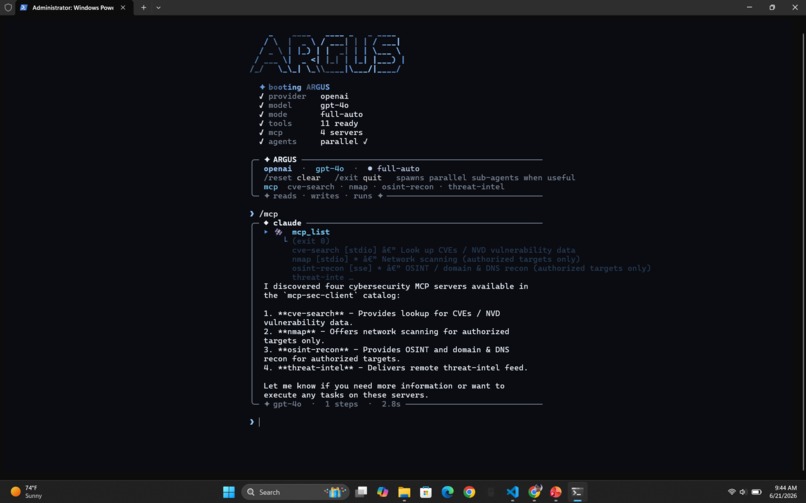This screenshot has width=806, height=503.
Task: Open the red round app in the taskbar
Action: pos(556,492)
